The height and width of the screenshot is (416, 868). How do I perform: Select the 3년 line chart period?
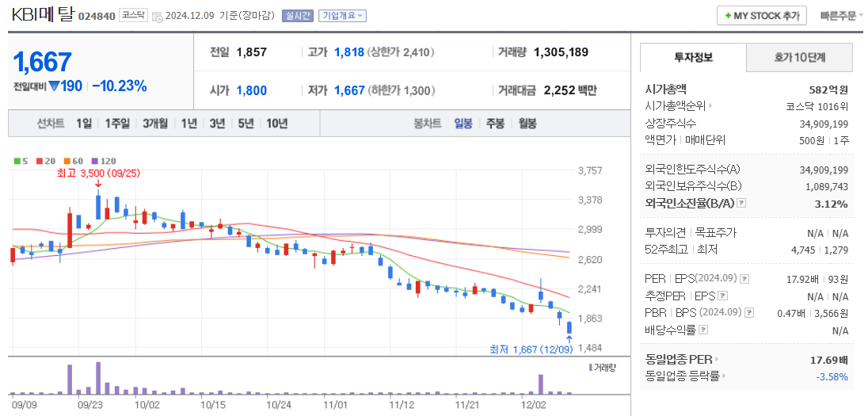coord(217,124)
